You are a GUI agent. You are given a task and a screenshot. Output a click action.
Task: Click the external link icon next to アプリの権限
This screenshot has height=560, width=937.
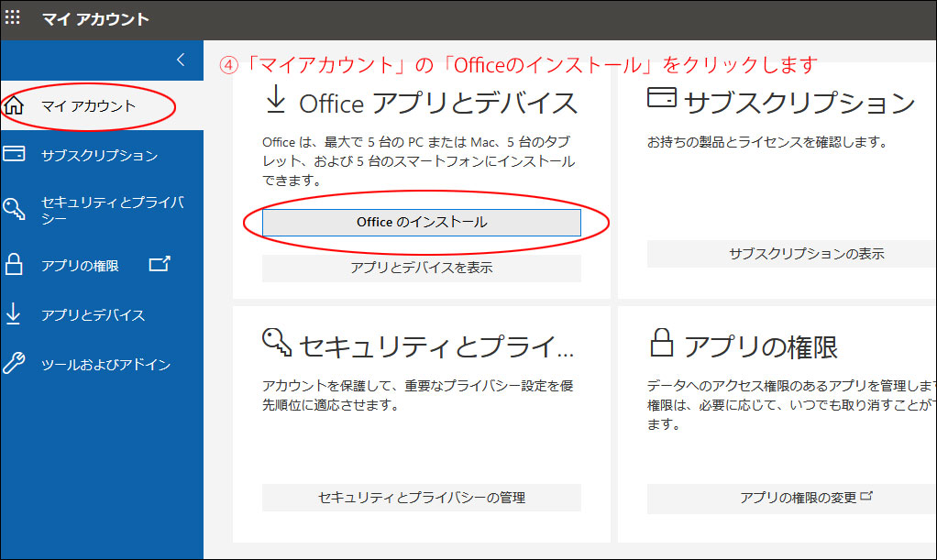160,264
